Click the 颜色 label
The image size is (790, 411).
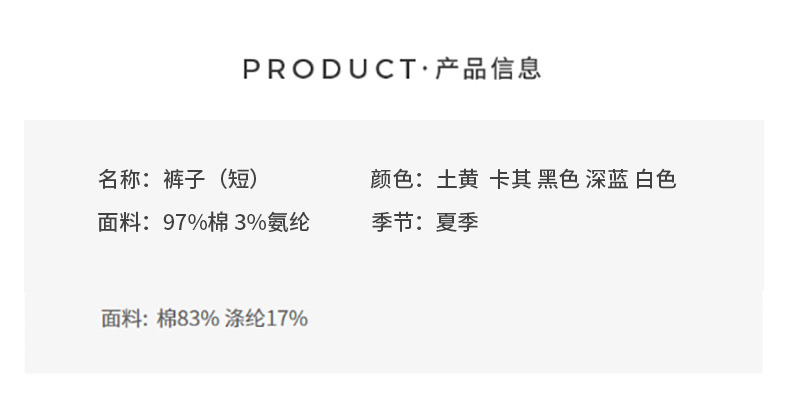[x=391, y=180]
